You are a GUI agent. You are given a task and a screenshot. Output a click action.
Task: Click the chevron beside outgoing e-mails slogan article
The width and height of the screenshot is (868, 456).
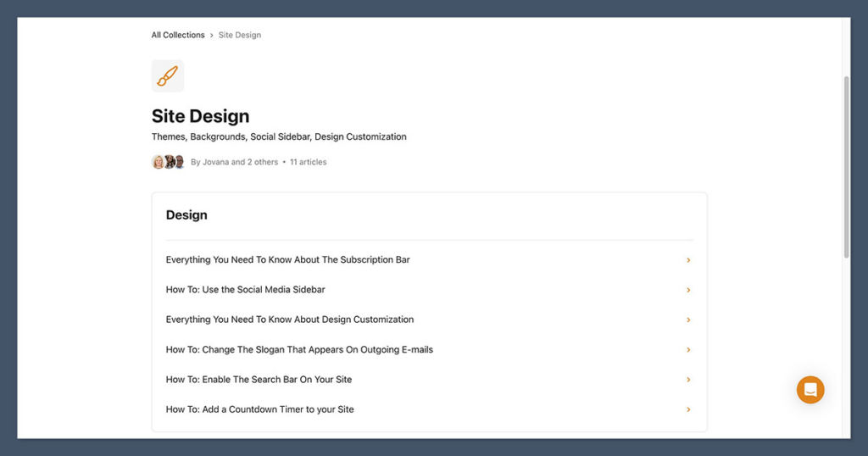click(x=688, y=350)
